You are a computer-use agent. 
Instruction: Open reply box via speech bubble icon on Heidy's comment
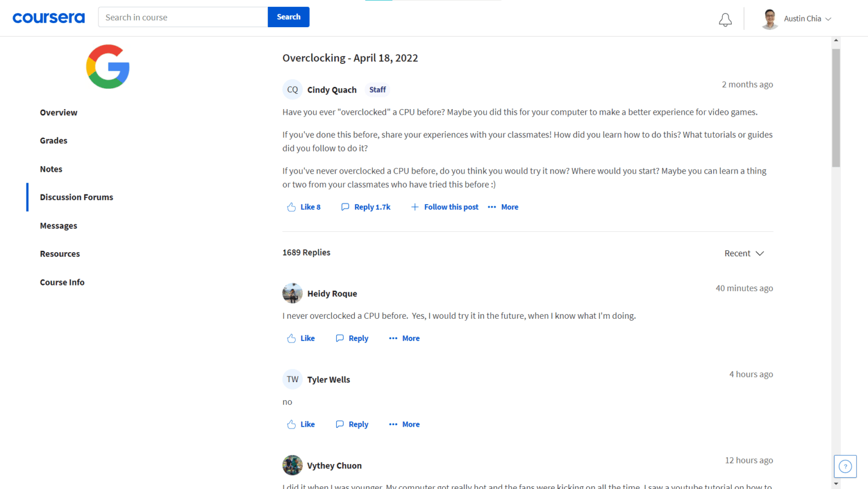(x=340, y=337)
